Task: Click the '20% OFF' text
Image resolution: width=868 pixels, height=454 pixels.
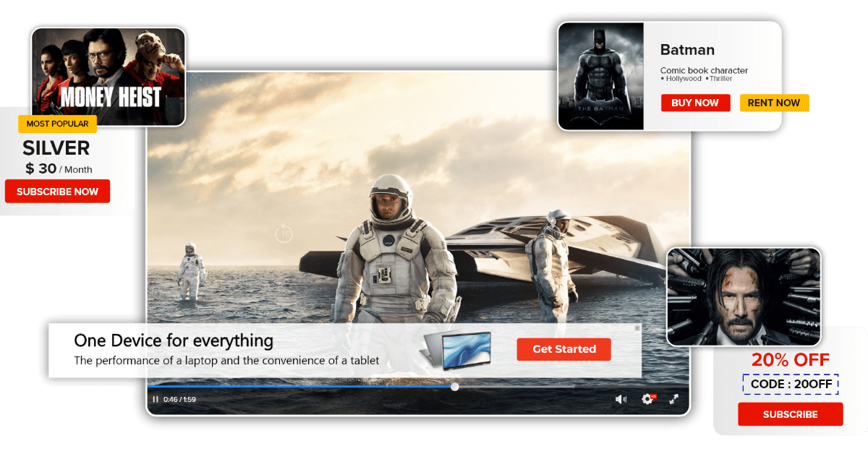Action: point(791,360)
